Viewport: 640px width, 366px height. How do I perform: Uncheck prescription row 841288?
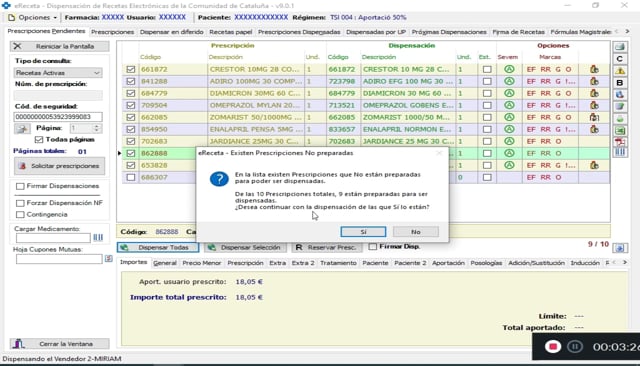click(x=131, y=81)
